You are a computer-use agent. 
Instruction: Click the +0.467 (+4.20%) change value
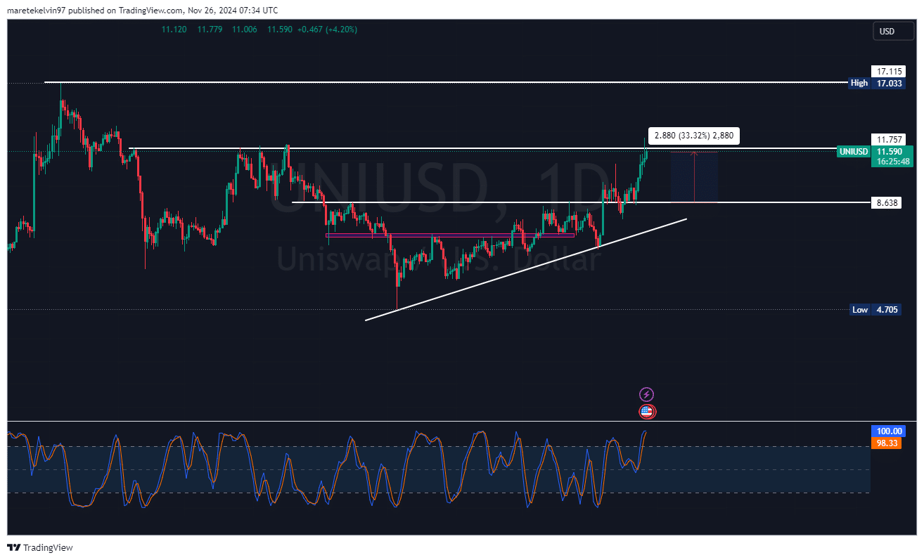(x=327, y=30)
